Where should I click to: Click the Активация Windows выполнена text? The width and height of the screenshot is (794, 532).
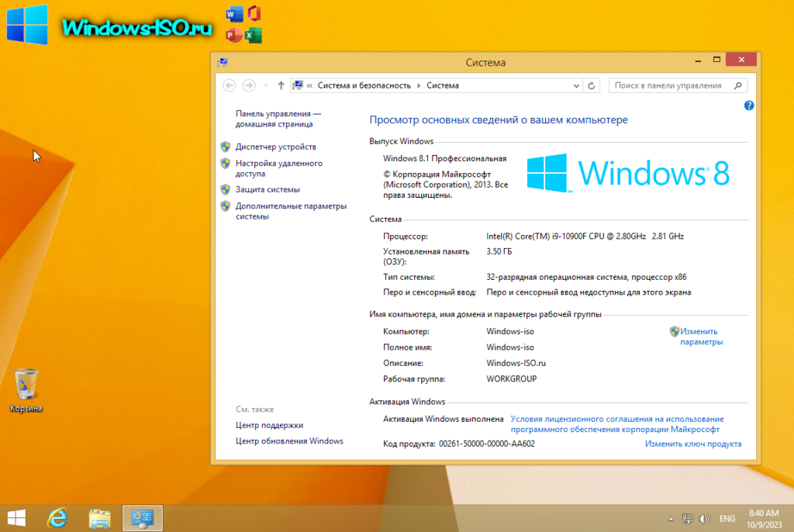(443, 419)
